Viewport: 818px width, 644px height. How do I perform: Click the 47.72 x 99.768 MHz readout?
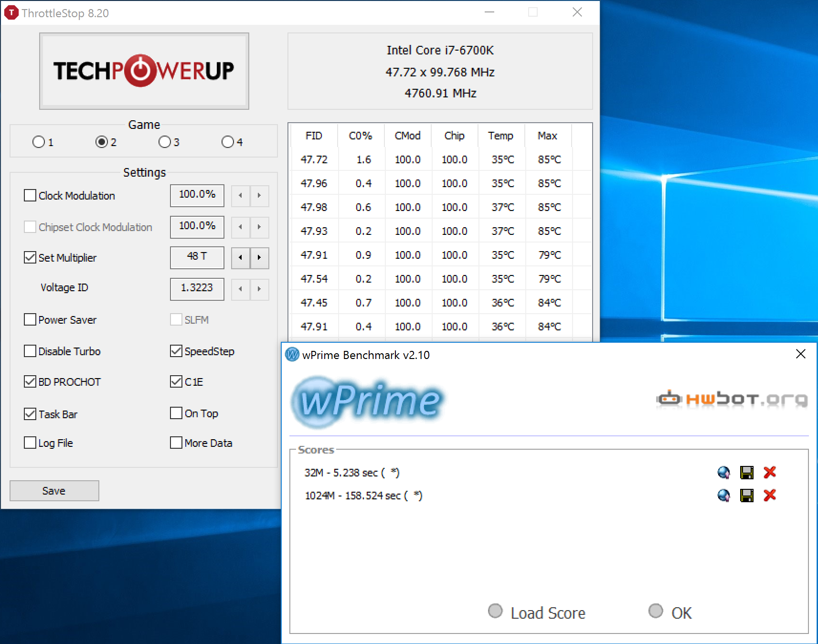pyautogui.click(x=440, y=72)
